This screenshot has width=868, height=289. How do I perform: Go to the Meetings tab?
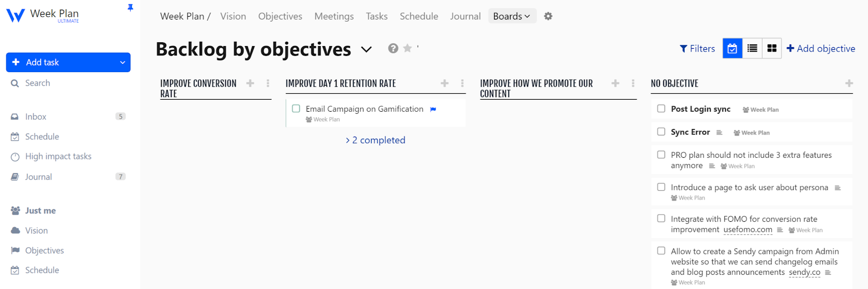click(334, 16)
